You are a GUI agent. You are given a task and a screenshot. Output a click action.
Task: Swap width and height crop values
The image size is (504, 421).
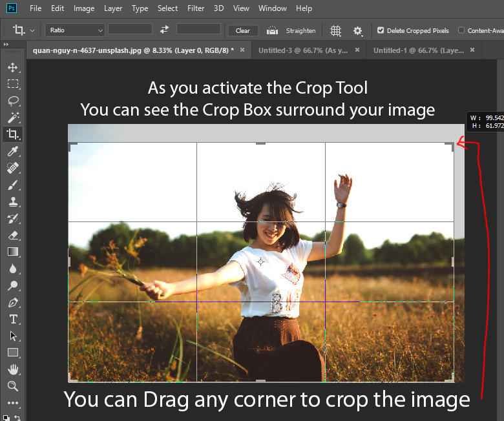(164, 30)
